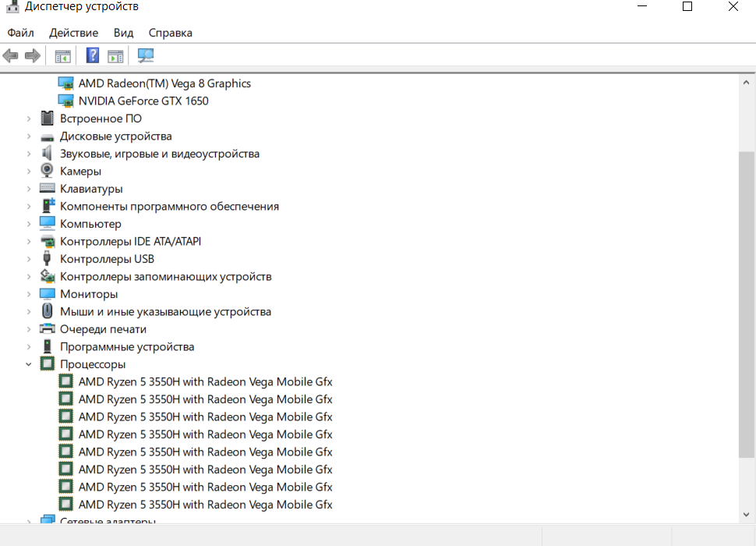The height and width of the screenshot is (546, 756).
Task: Click the action pane toolbar icon
Action: (x=115, y=55)
